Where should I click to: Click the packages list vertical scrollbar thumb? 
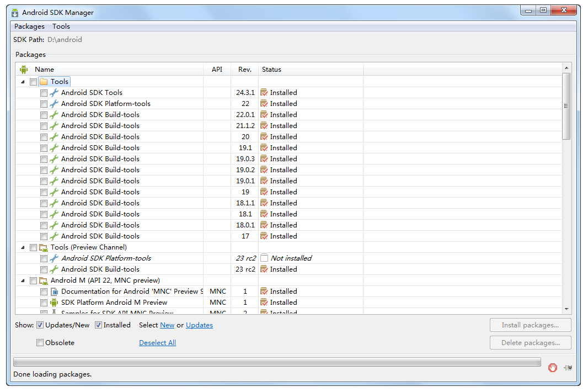pos(566,106)
